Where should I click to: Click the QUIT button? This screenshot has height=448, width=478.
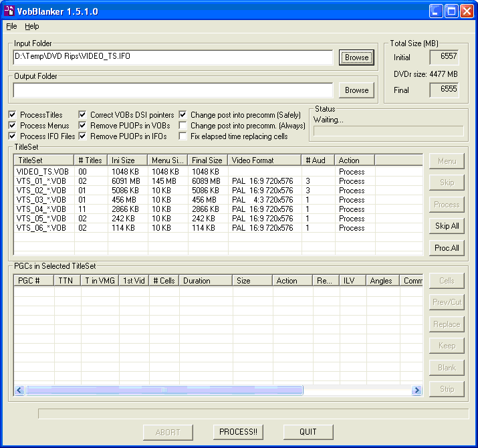(x=308, y=432)
